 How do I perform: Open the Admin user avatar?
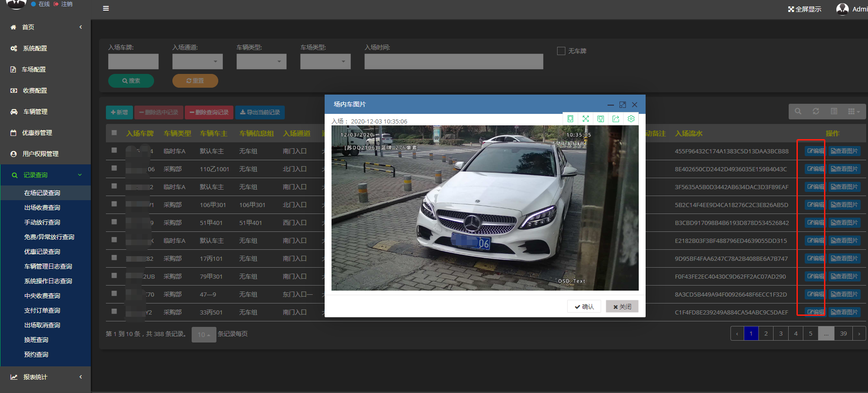[842, 9]
